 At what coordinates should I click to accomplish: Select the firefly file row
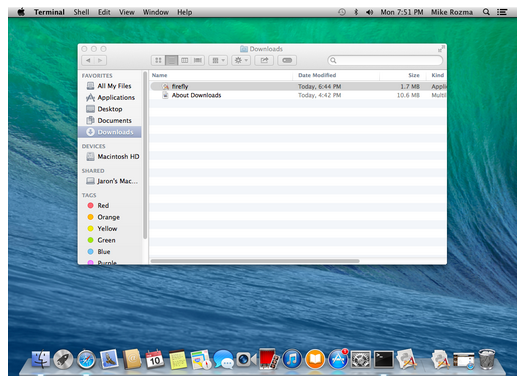click(x=298, y=87)
